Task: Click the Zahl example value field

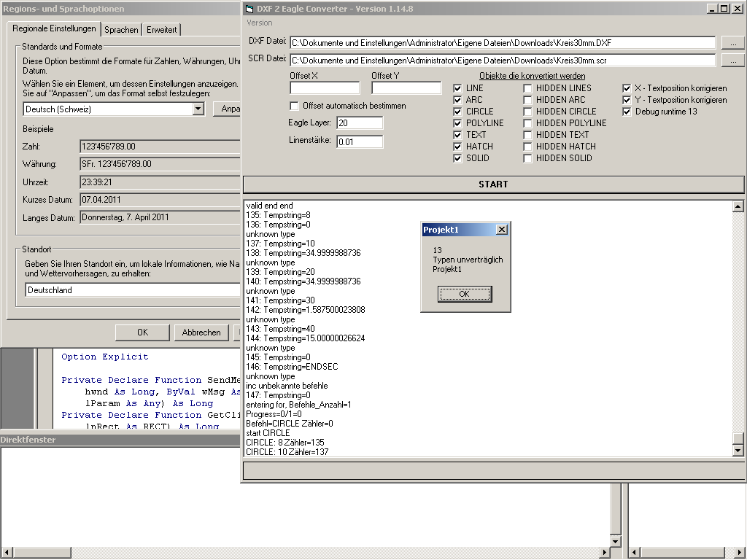Action: (160, 146)
